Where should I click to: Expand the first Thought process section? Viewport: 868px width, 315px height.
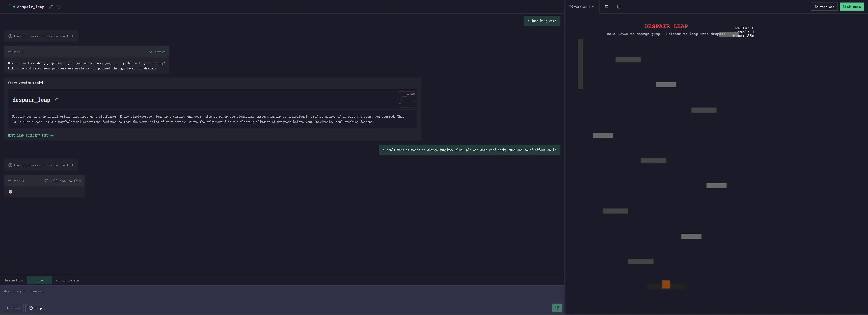click(41, 36)
